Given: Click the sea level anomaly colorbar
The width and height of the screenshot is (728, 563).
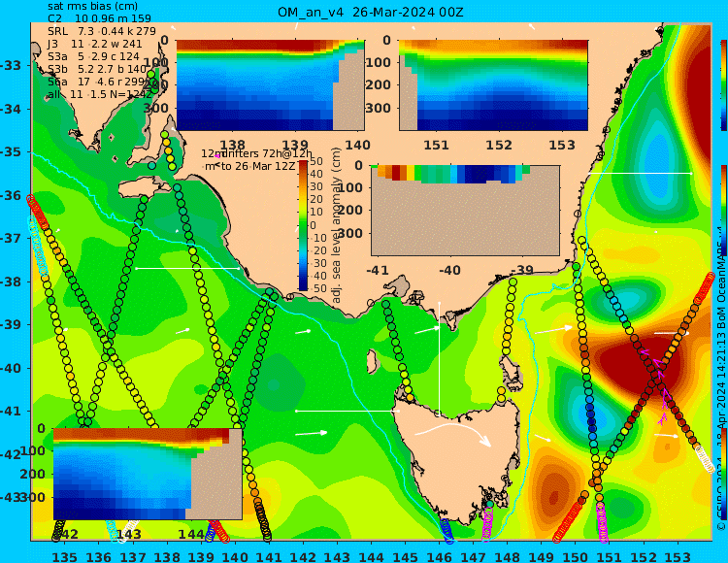Looking at the screenshot, I should click(303, 225).
